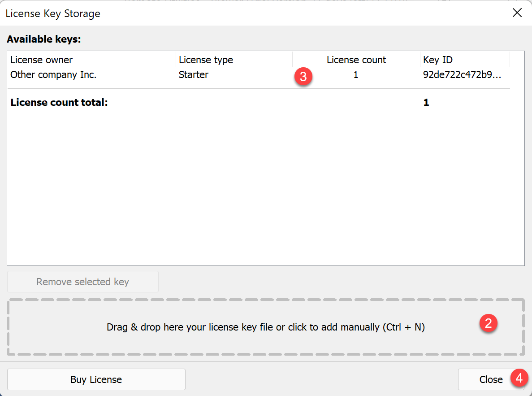Sort by the License owner column header
532x396 pixels.
coord(41,60)
